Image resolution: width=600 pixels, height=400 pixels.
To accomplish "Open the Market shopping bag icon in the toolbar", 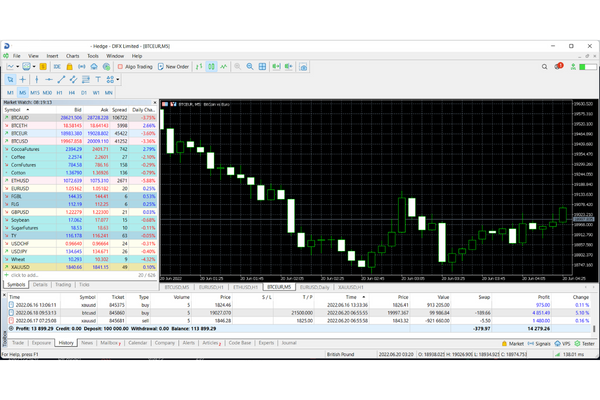I will [x=69, y=67].
